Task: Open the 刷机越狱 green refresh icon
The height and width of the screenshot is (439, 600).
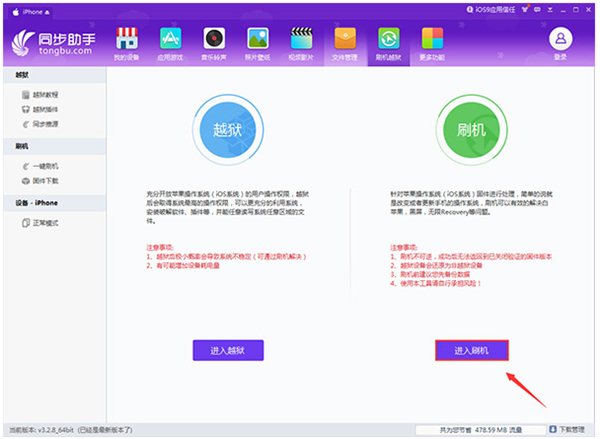Action: [x=389, y=39]
